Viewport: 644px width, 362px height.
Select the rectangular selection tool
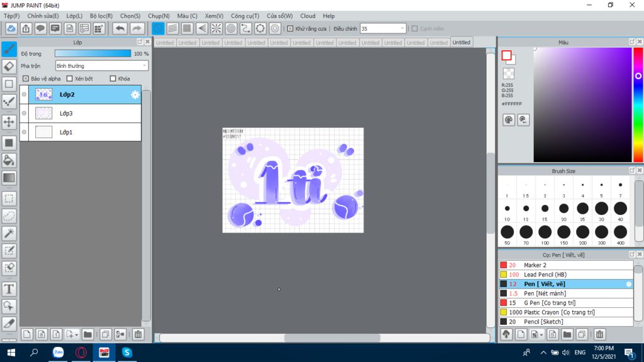tap(9, 199)
